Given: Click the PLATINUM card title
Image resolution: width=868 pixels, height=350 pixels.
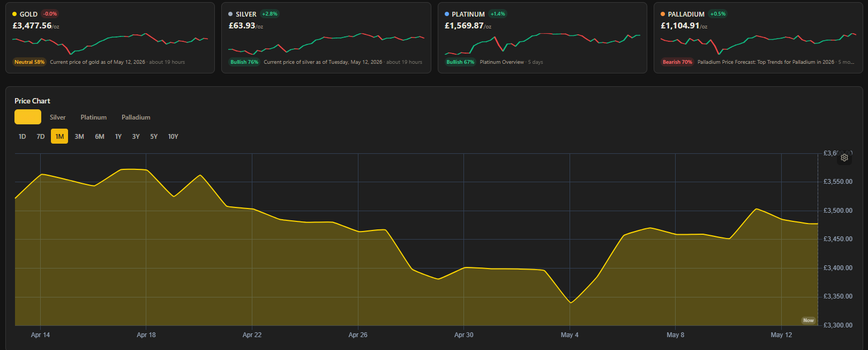Looking at the screenshot, I should [x=468, y=14].
